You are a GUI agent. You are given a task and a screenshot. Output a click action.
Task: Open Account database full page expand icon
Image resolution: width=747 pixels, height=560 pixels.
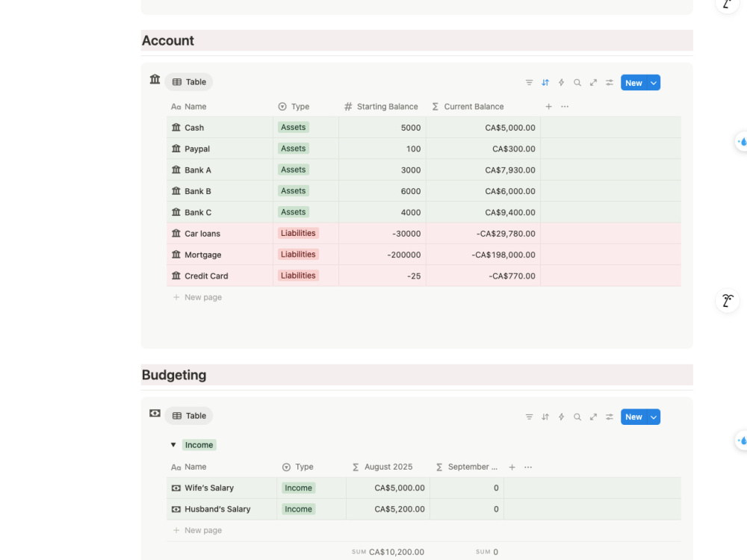[x=593, y=82]
